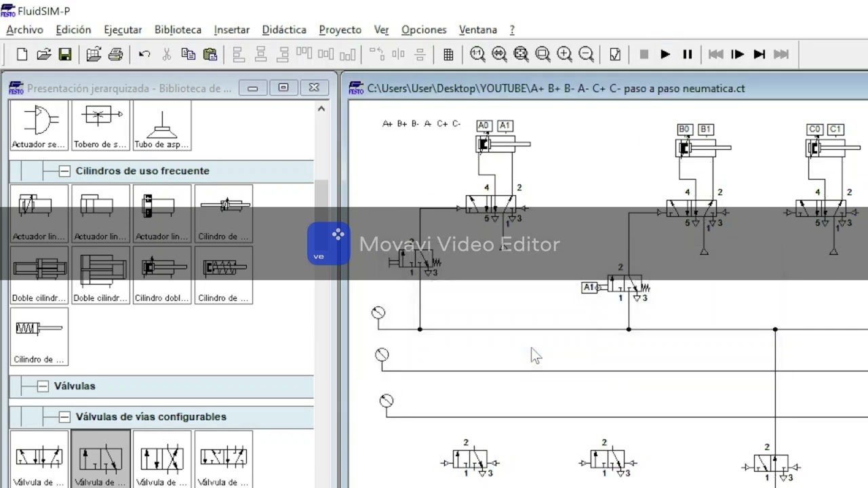Stop the simulation

(x=644, y=54)
